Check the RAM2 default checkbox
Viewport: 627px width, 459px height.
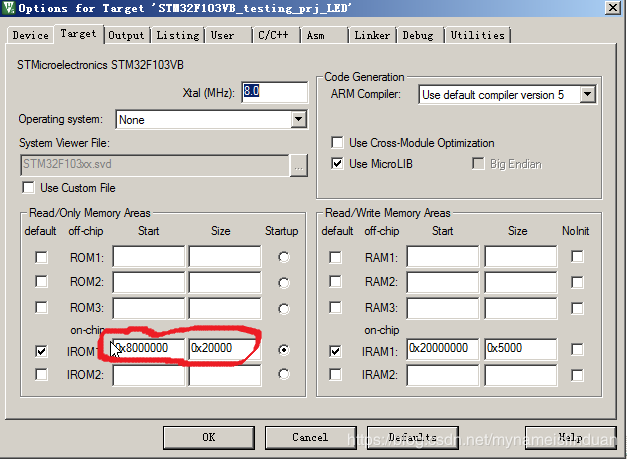pos(335,281)
